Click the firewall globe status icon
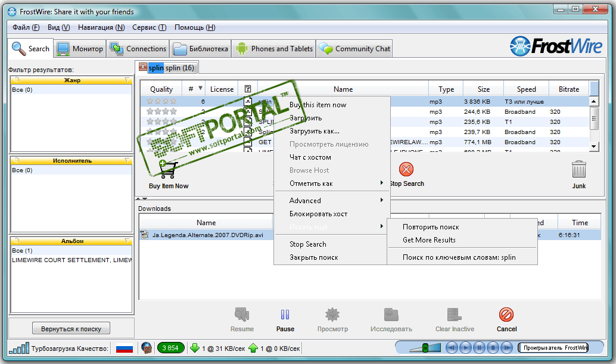 pyautogui.click(x=147, y=348)
